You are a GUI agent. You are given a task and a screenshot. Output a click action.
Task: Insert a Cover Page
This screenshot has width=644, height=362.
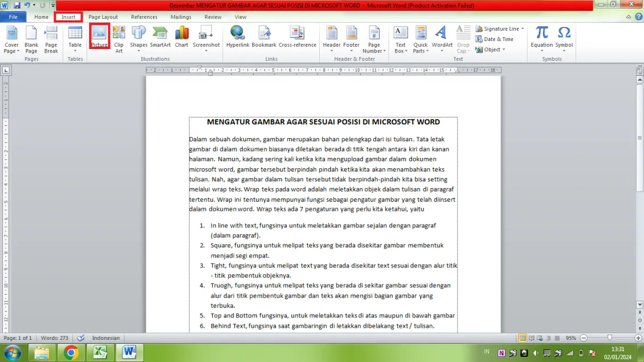coord(11,39)
